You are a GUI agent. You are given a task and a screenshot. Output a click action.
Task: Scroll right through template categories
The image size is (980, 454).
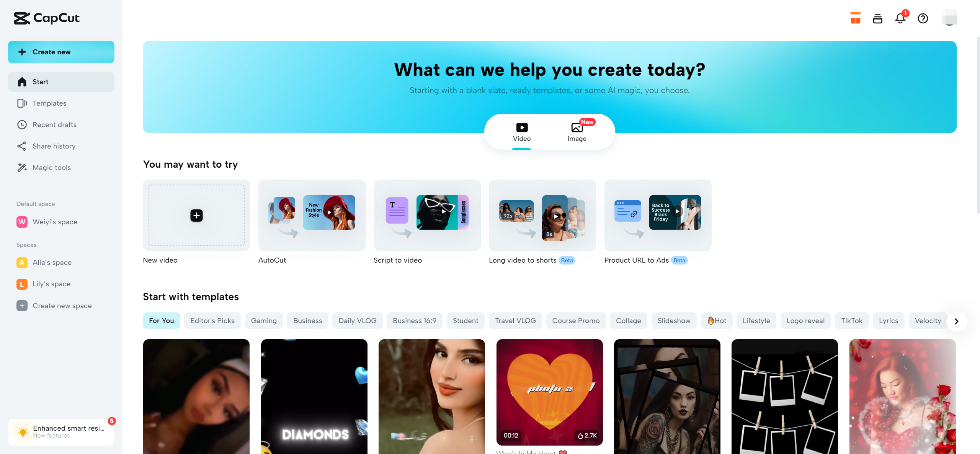[956, 321]
